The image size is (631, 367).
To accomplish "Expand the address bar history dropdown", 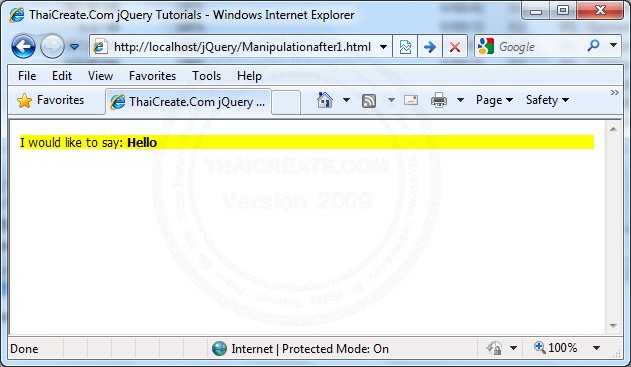I will point(384,47).
